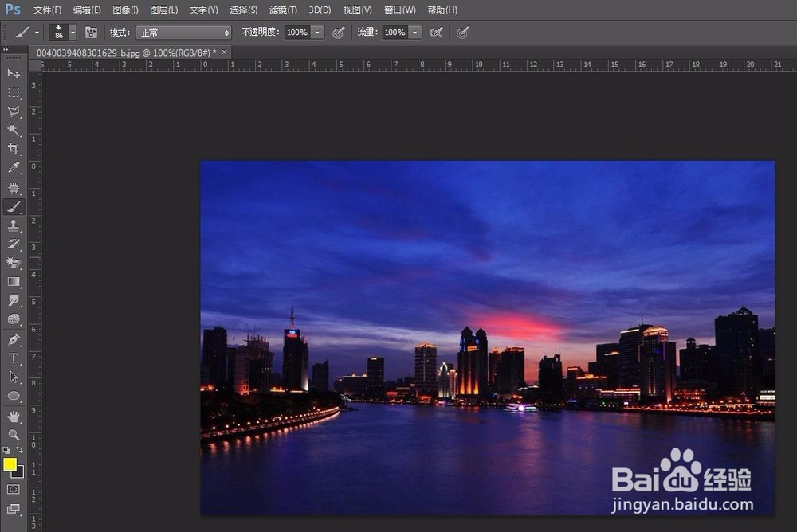Image resolution: width=797 pixels, height=532 pixels.
Task: Click the city night photo canvas
Action: [x=488, y=338]
